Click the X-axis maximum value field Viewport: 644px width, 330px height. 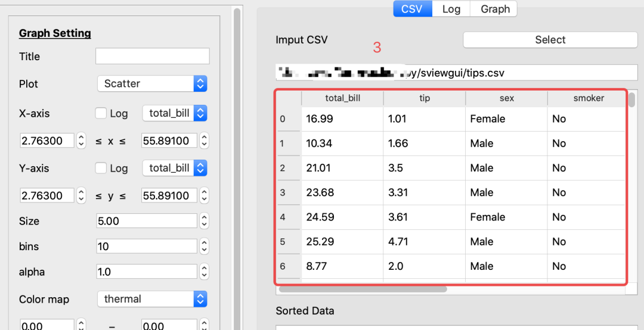coord(169,141)
